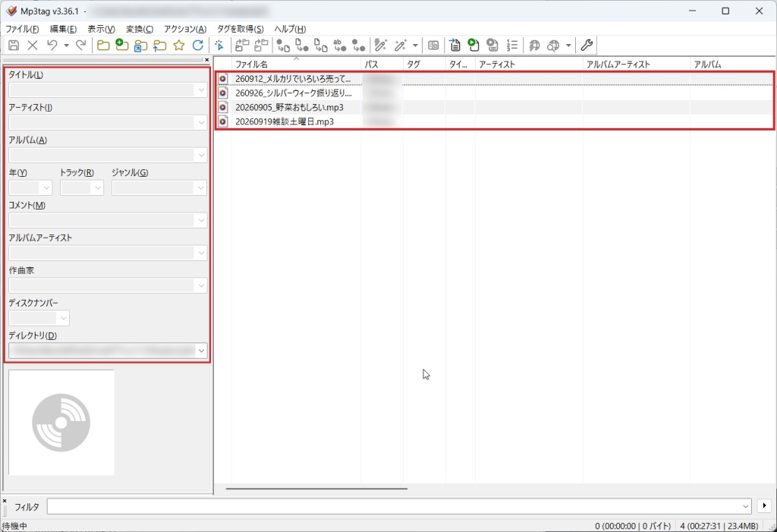Screen dimensions: 777x532
Task: Click the cover art placeholder image
Action: (61, 423)
